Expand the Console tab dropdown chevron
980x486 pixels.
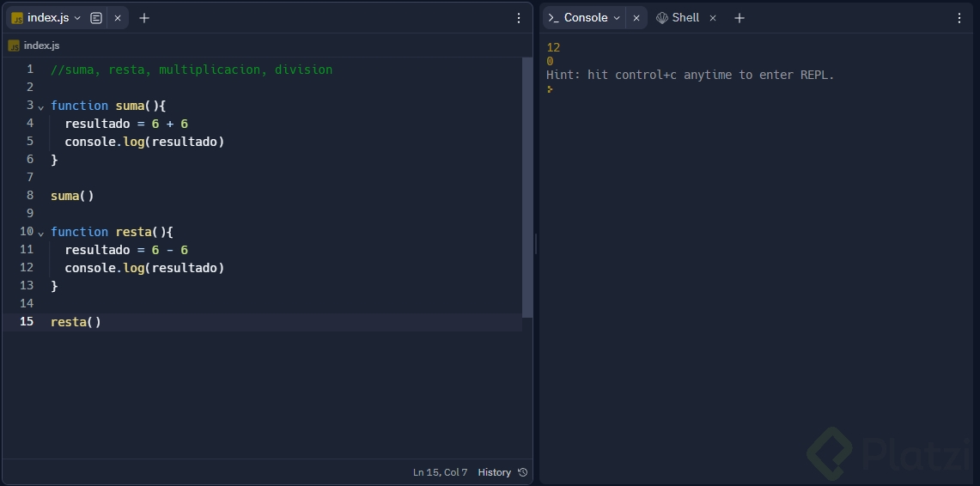[x=617, y=18]
